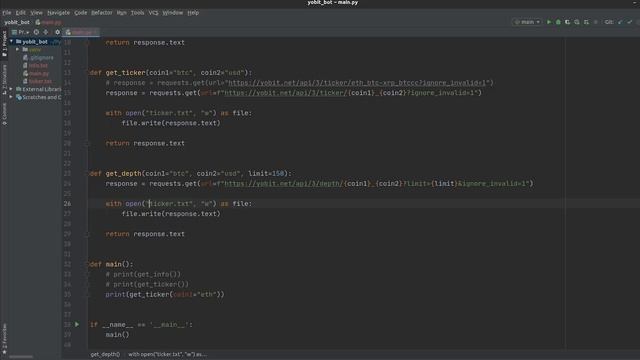Image resolution: width=640 pixels, height=360 pixels.
Task: Click the 'with open' breadcrumb at editor bottom
Action: point(167,354)
